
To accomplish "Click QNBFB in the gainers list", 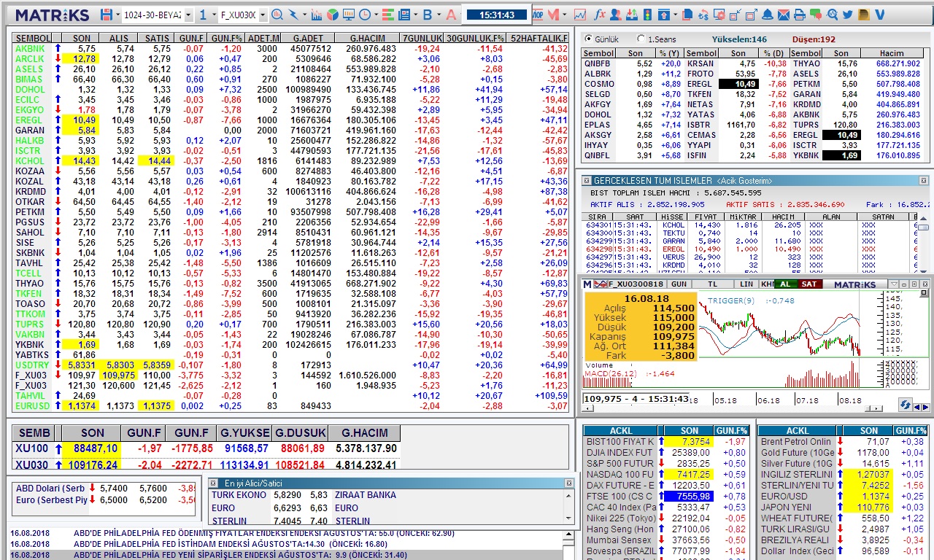I will (597, 63).
